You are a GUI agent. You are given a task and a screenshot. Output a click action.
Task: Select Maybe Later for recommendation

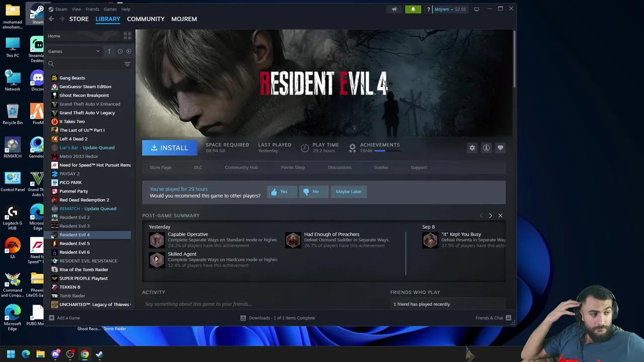[x=349, y=192]
